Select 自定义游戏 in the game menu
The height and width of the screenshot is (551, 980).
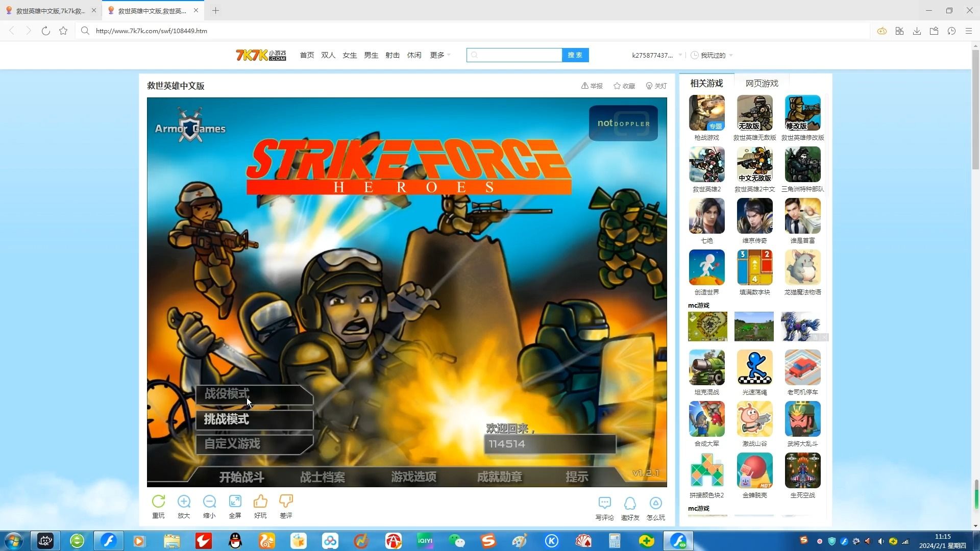point(254,444)
